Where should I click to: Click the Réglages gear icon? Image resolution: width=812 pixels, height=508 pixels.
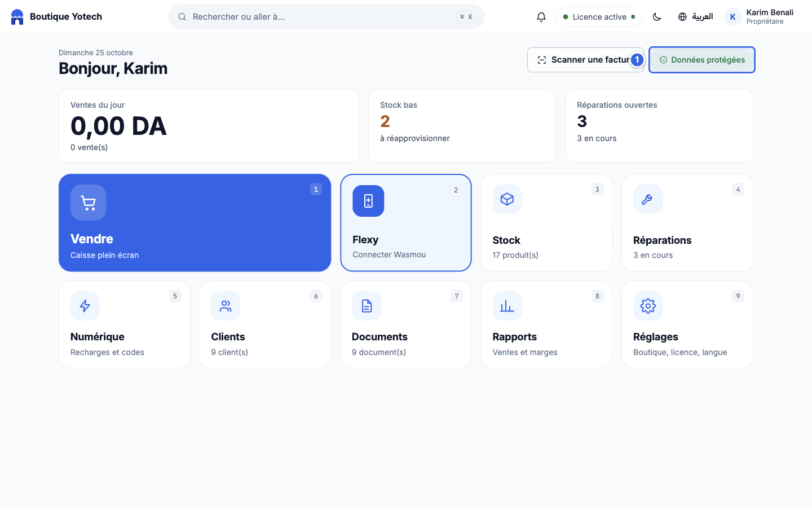[x=648, y=306]
